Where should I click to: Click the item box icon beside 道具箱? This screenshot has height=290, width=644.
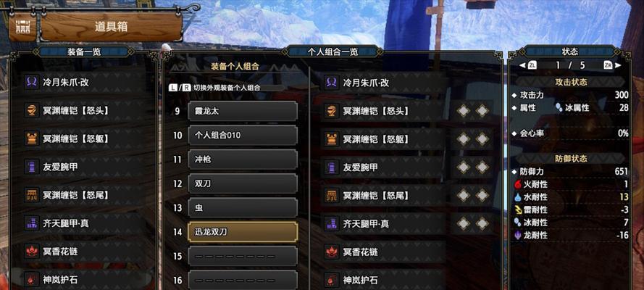click(23, 27)
